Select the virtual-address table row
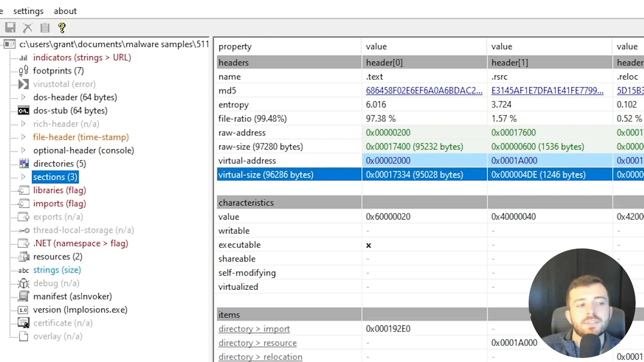The width and height of the screenshot is (644, 362). click(247, 161)
